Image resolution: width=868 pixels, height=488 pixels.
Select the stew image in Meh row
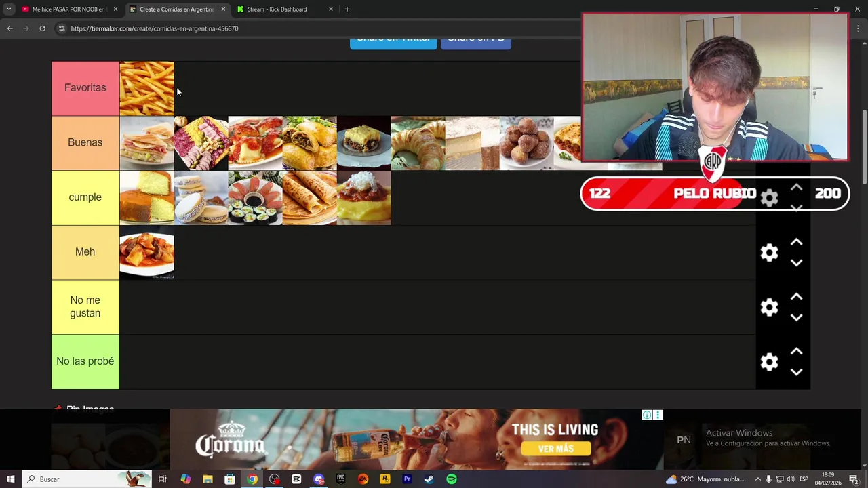tap(146, 252)
